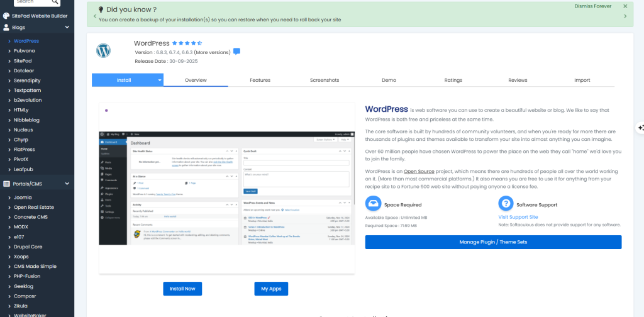This screenshot has width=644, height=317.
Task: Click the search magnifier icon
Action: [55, 2]
